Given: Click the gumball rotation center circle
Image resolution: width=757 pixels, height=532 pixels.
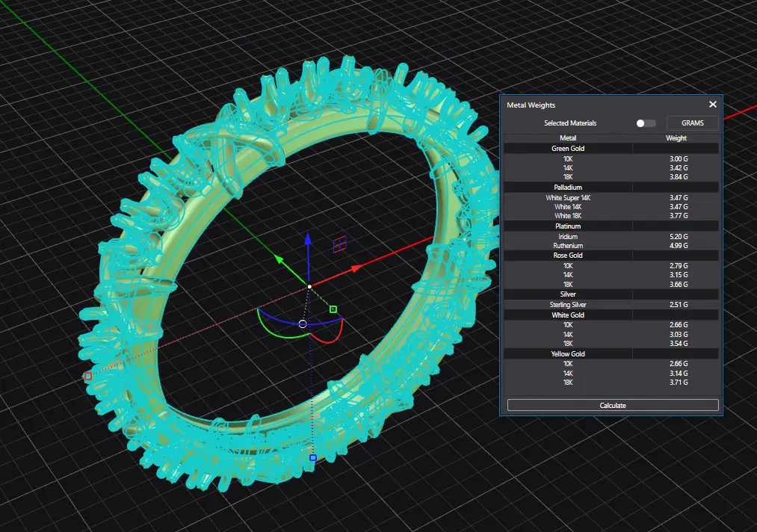Looking at the screenshot, I should coord(303,324).
